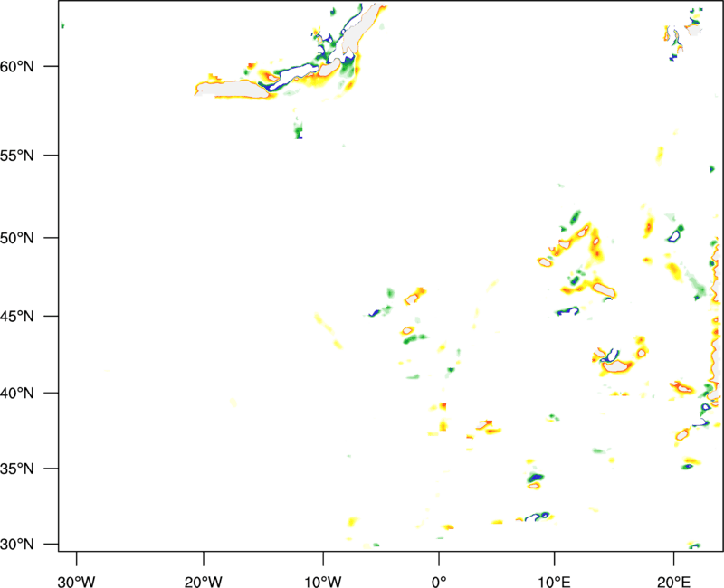Click the 55°N latitude label

[x=17, y=156]
